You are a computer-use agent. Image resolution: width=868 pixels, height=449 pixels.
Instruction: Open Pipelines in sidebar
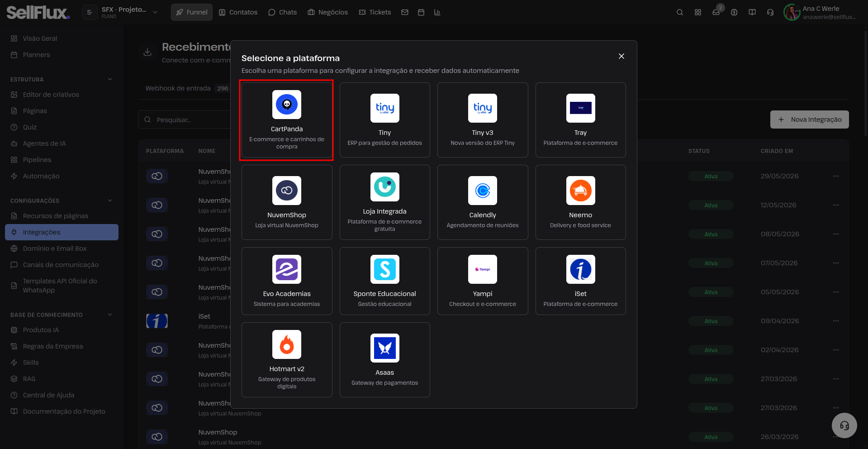[62, 160]
